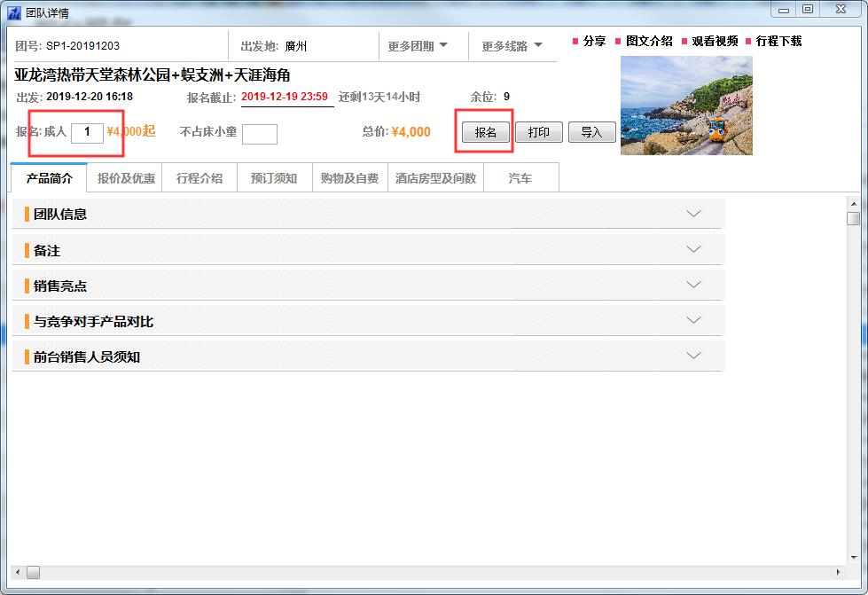The width and height of the screenshot is (868, 595).
Task: Click the 不占床小童 input field
Action: coord(260,133)
